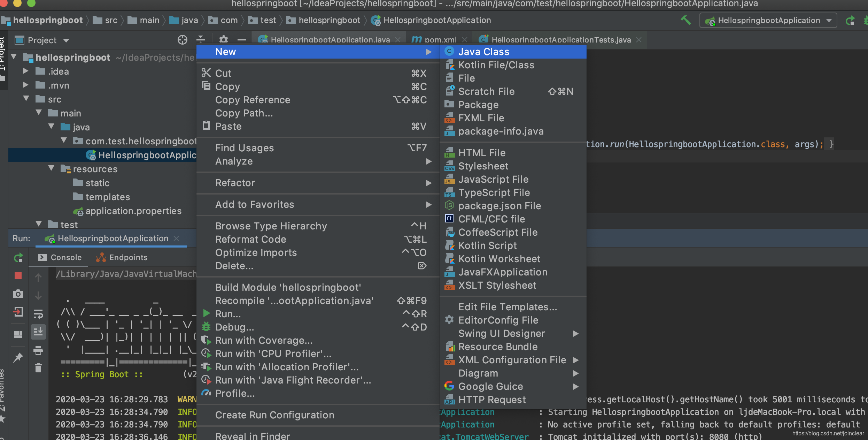868x440 pixels.
Task: Open the Favorites side tool window
Action: (3, 396)
